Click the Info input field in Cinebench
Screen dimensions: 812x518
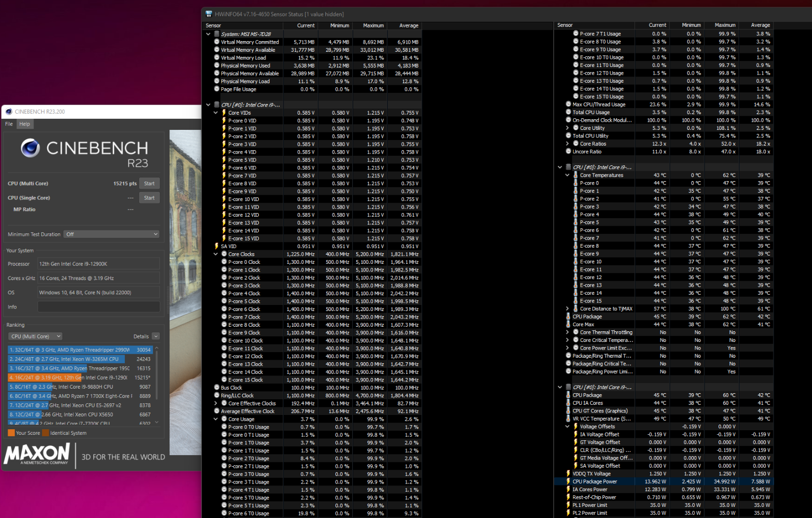click(x=99, y=307)
